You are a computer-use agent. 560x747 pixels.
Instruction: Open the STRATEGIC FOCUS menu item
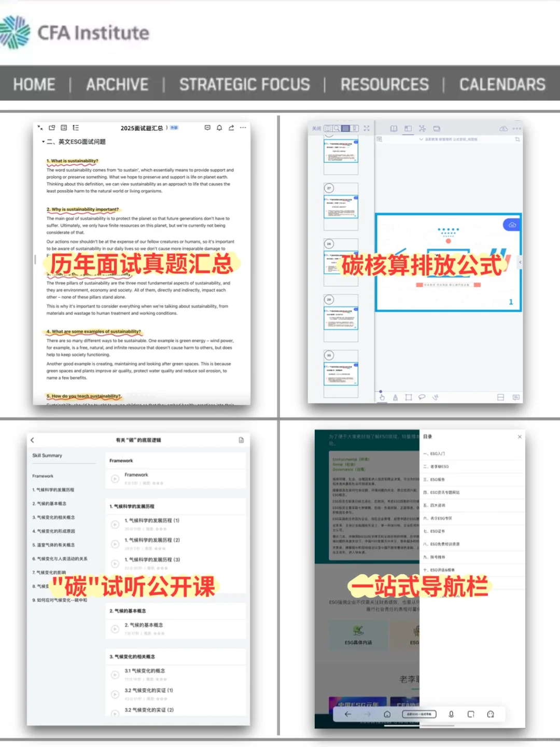[245, 84]
